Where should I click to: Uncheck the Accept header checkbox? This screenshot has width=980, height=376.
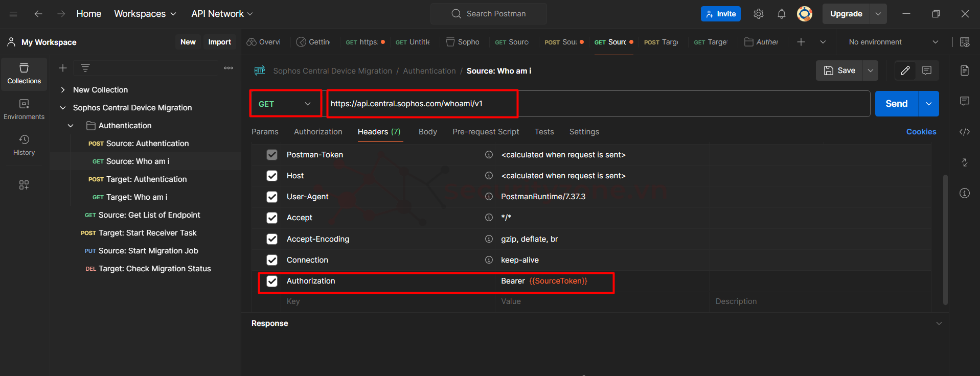pyautogui.click(x=272, y=218)
